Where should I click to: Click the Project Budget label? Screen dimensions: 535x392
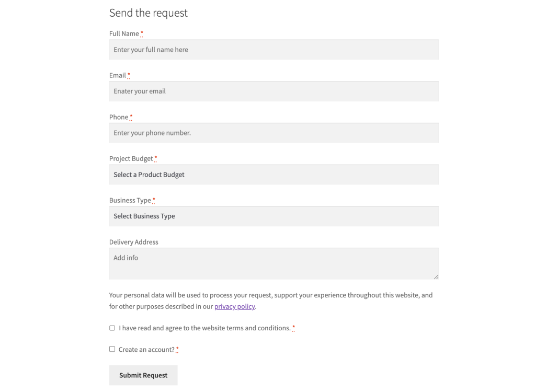(130, 158)
